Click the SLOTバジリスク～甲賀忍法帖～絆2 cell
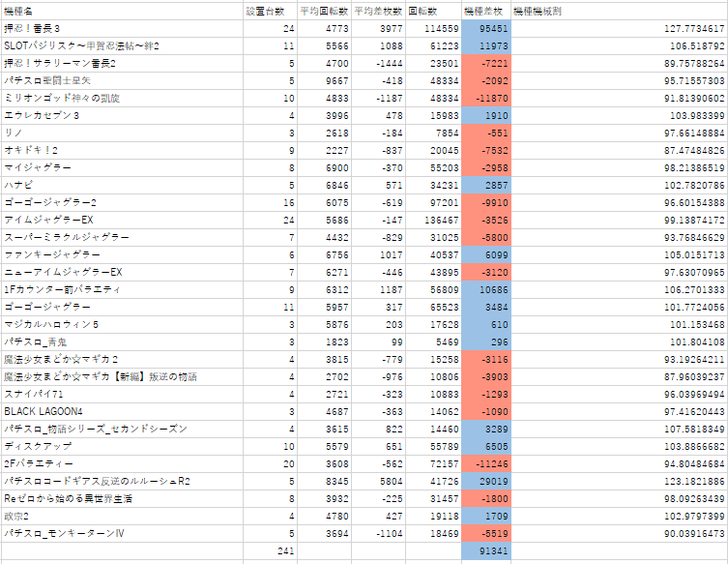The image size is (728, 564). (122, 46)
